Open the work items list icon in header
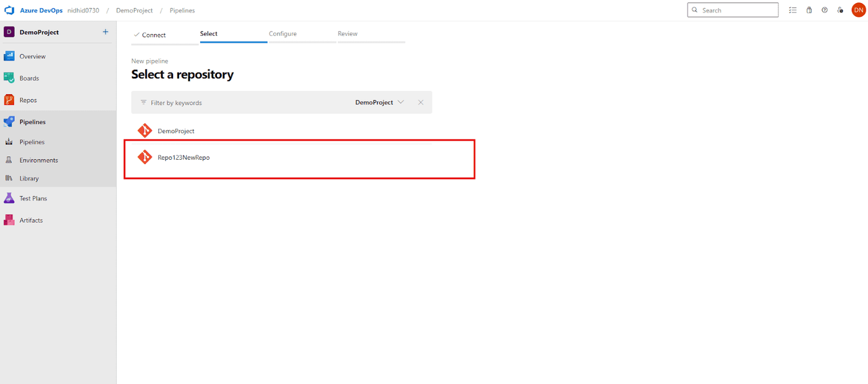 tap(792, 10)
